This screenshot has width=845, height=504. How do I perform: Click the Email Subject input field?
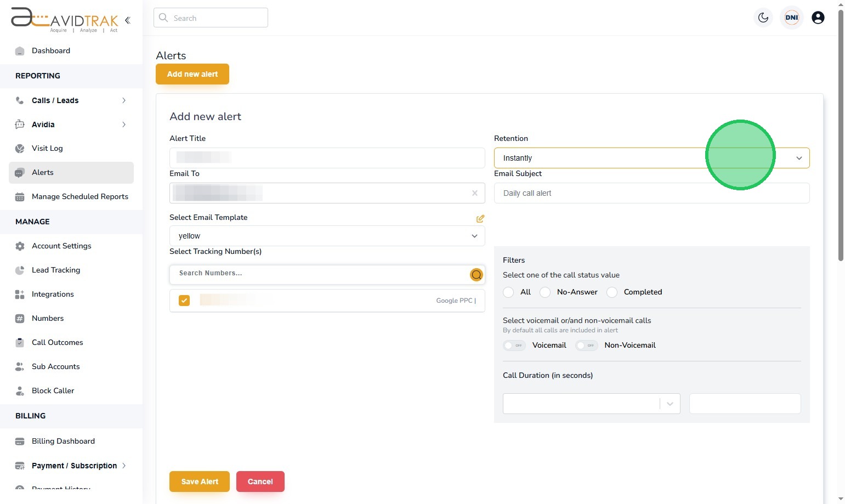(651, 193)
